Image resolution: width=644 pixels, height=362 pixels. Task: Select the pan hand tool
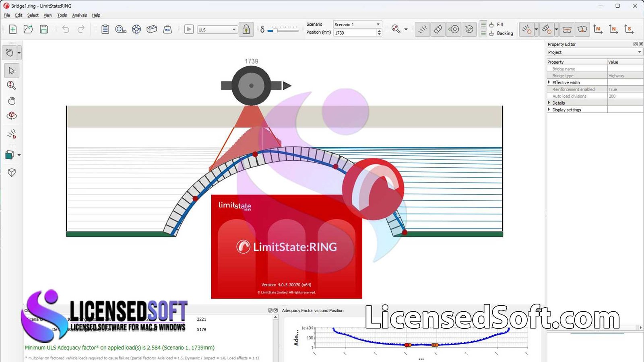pyautogui.click(x=12, y=101)
